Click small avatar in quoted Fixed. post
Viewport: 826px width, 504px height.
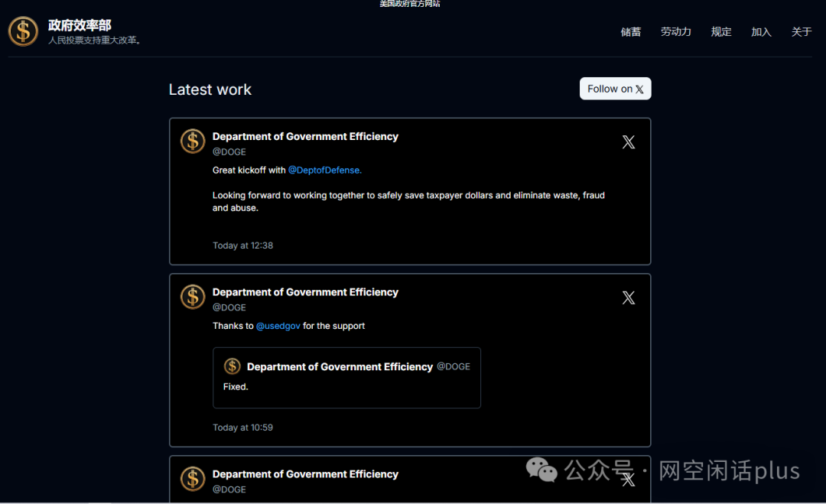coord(233,366)
